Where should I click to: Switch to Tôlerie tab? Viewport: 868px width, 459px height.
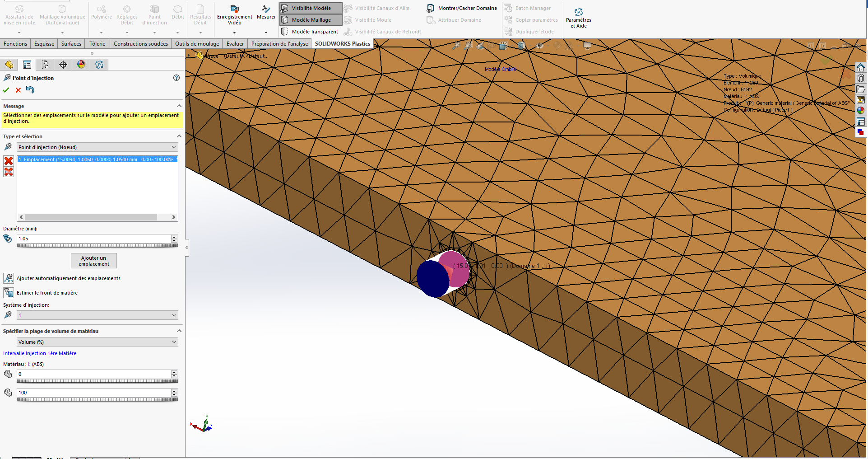pos(97,44)
